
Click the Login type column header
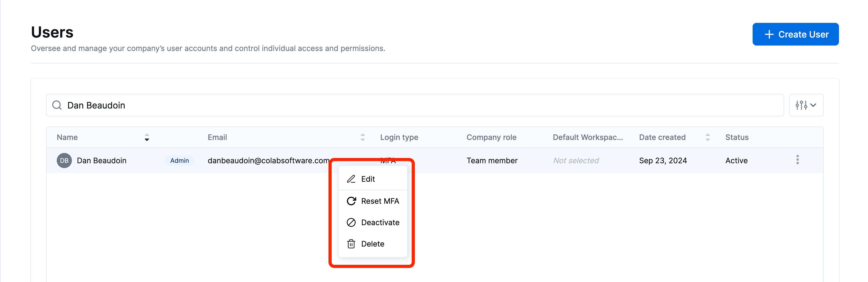(x=399, y=137)
